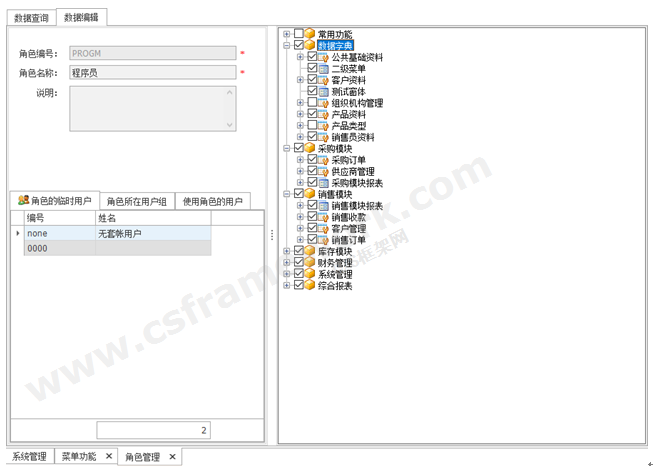The width and height of the screenshot is (653, 466).
Task: Check the 组织机构管理 checkbox
Action: tap(312, 102)
